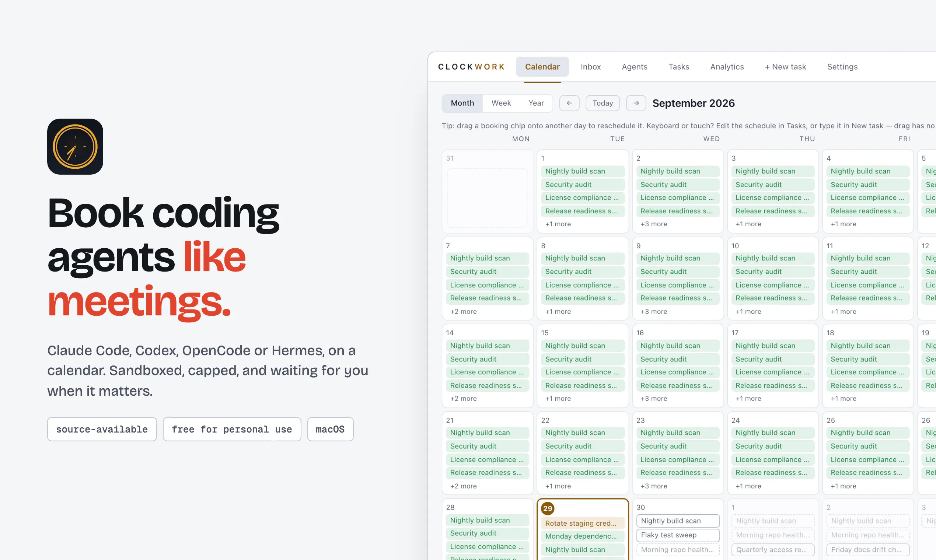Jump to Today

[x=603, y=103]
